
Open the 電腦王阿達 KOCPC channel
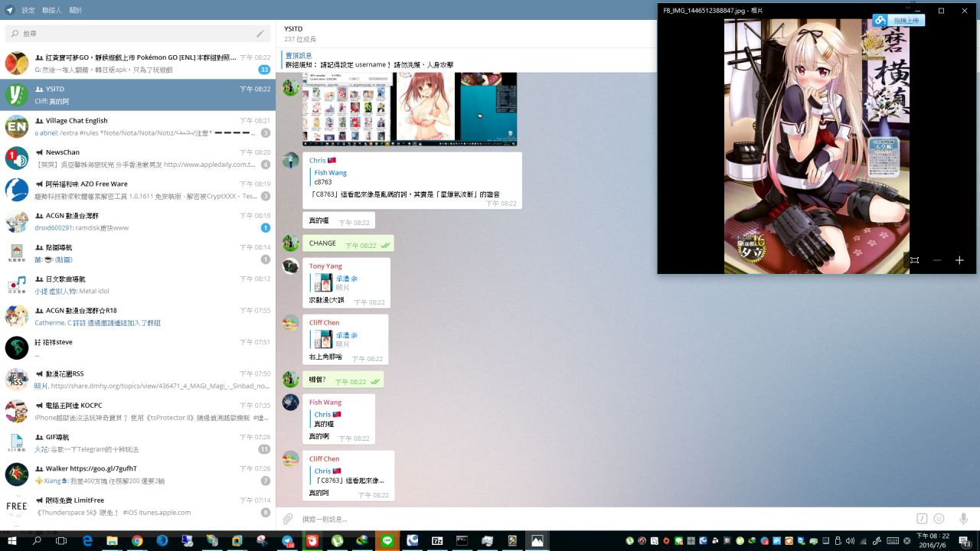(138, 411)
